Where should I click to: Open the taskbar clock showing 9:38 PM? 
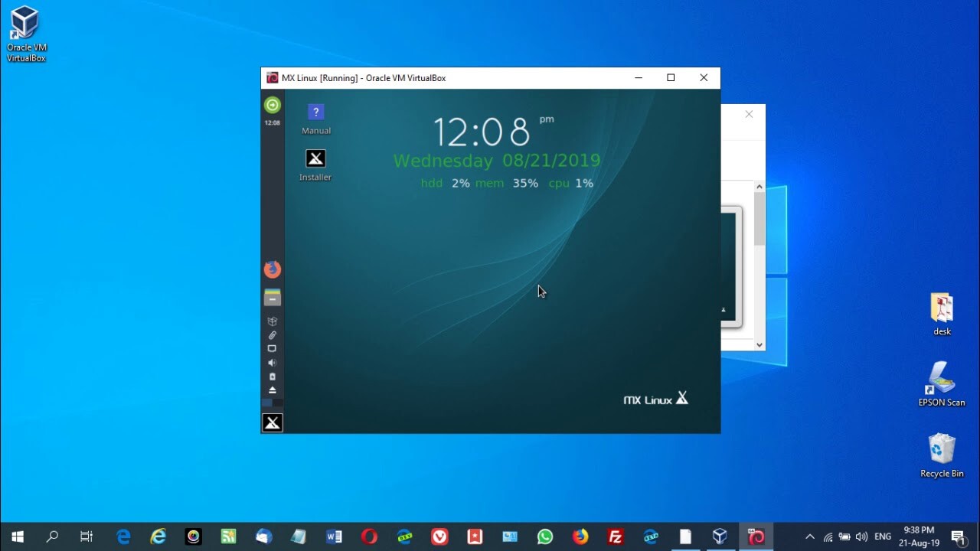point(919,536)
